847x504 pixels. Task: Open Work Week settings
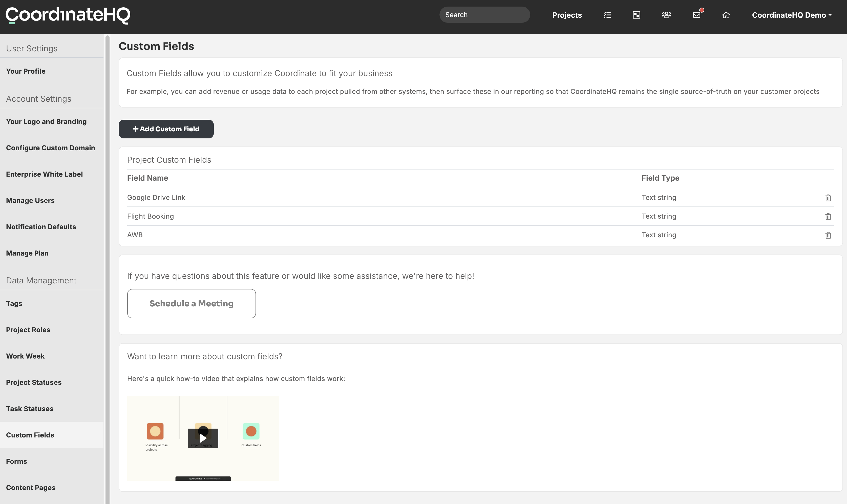(26, 356)
